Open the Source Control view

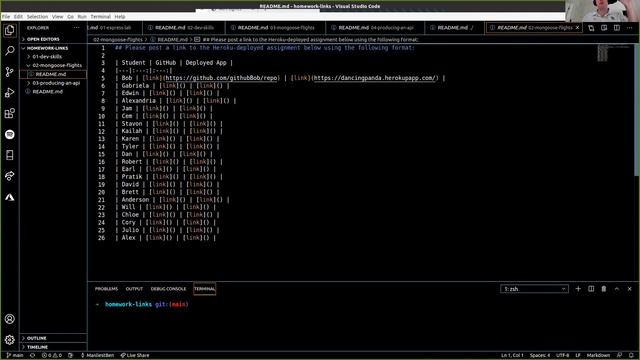(10, 72)
